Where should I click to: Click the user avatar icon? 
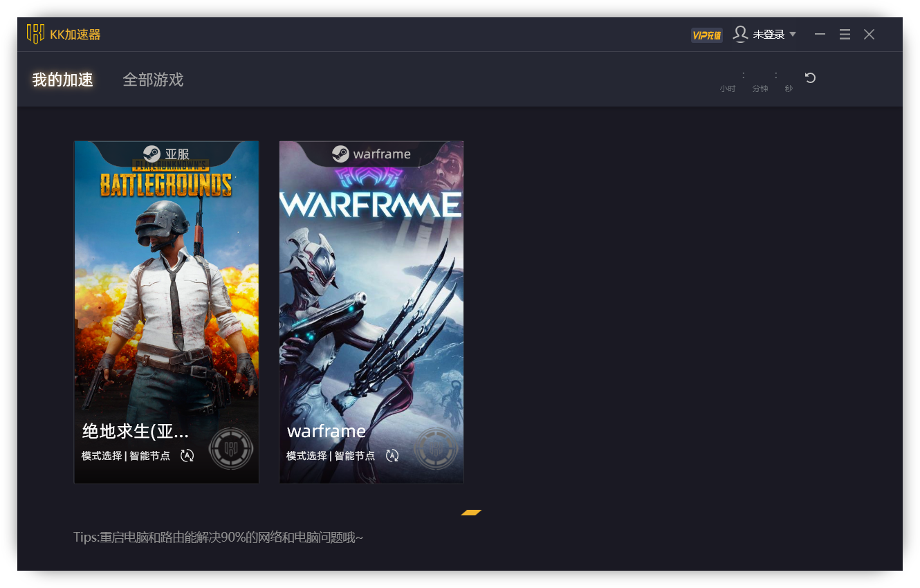point(740,34)
